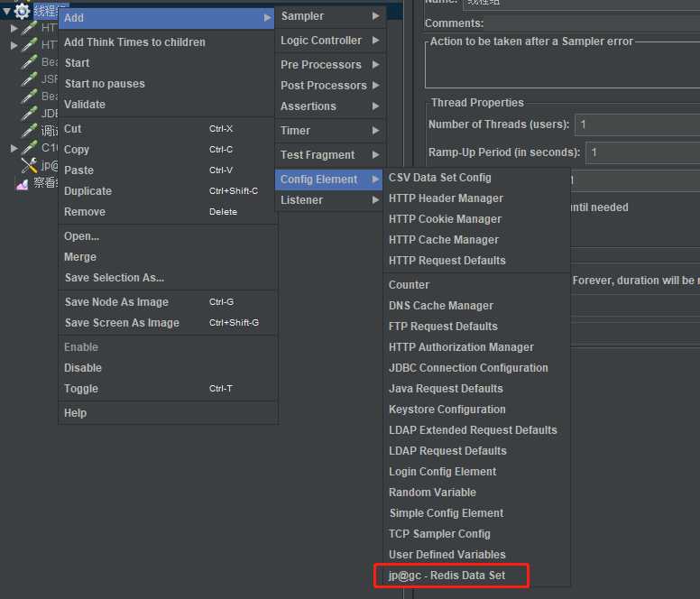Click the sampler pipette icon beside JDB
This screenshot has height=599, width=700.
point(30,114)
